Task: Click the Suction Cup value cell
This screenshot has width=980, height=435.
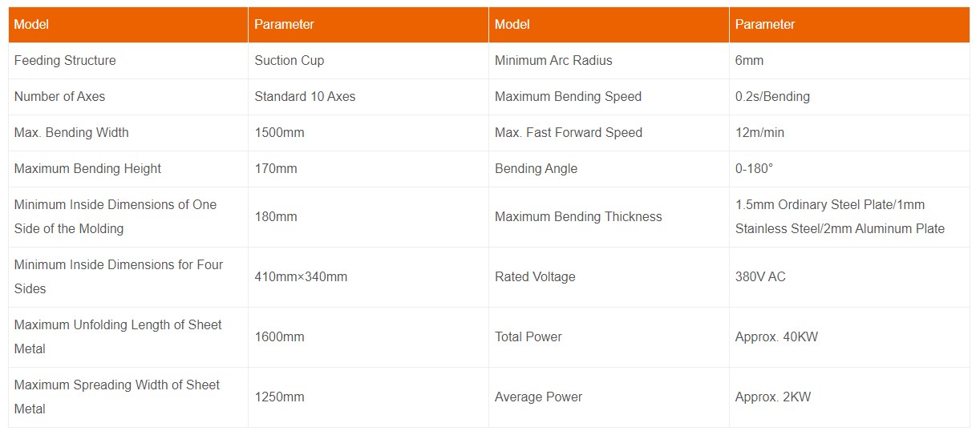Action: (368, 61)
